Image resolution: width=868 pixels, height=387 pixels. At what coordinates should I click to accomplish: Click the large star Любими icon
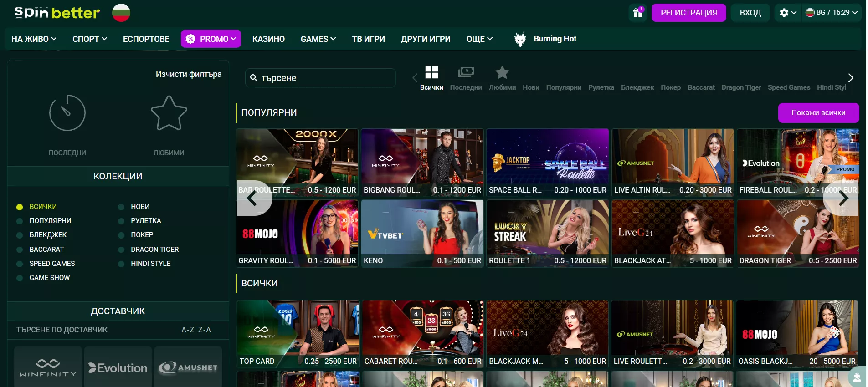pyautogui.click(x=169, y=113)
